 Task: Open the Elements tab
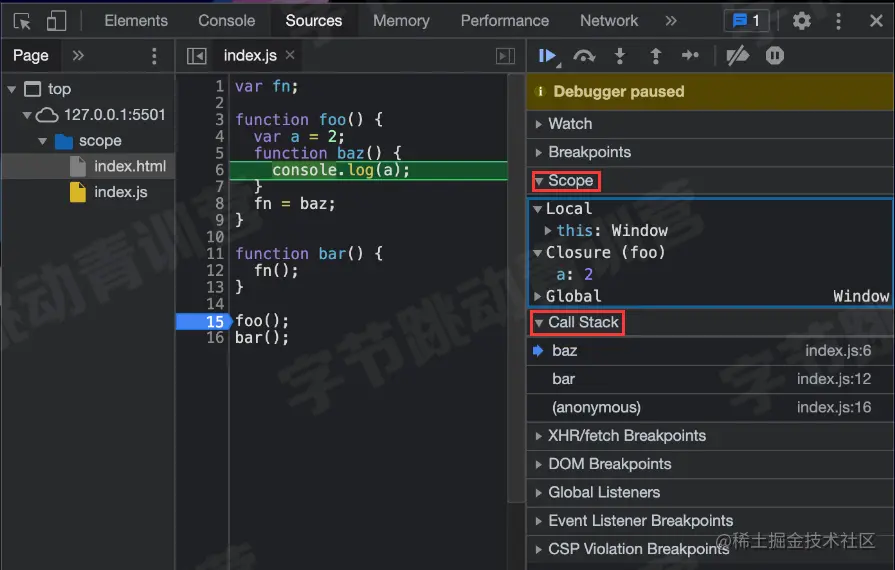tap(136, 21)
